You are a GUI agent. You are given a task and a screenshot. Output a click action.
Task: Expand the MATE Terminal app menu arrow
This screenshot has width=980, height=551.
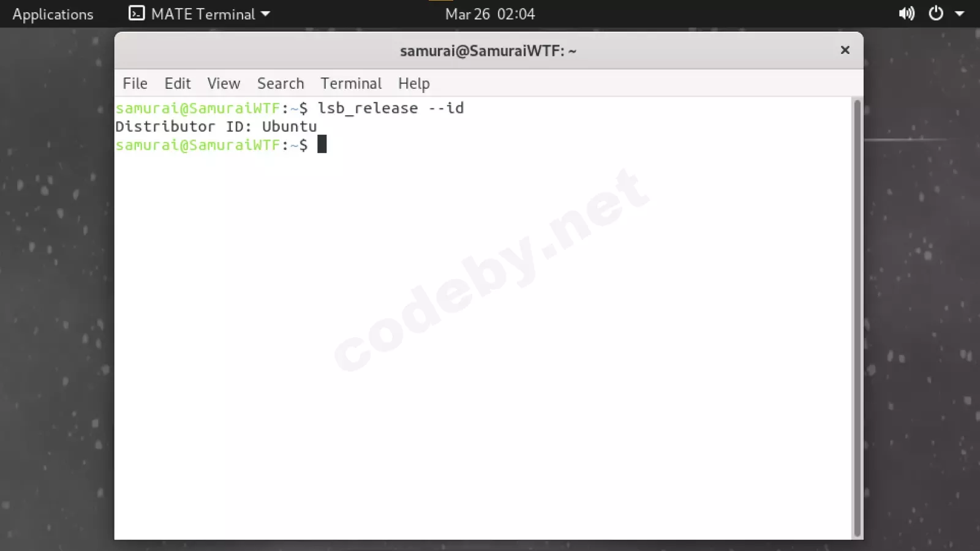click(265, 13)
